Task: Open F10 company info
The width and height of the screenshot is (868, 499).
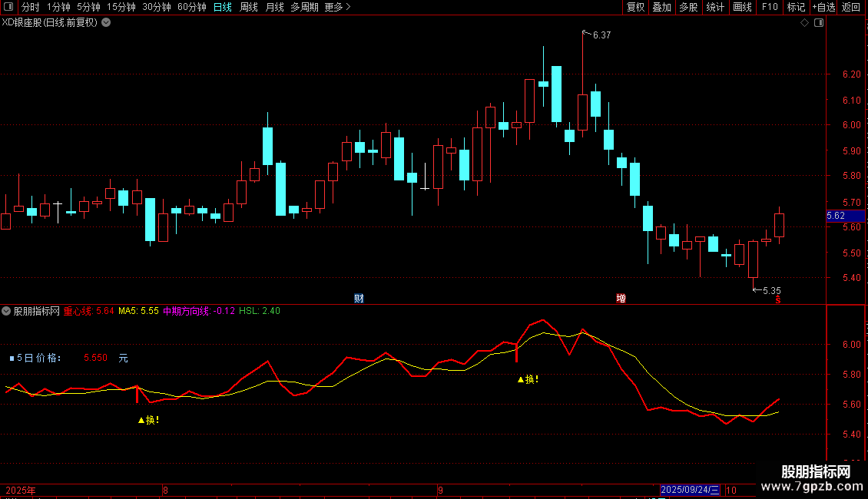Action: (x=770, y=7)
